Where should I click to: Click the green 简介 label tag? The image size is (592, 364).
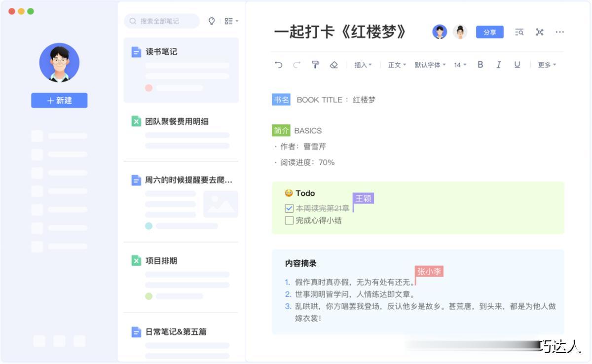coord(281,131)
